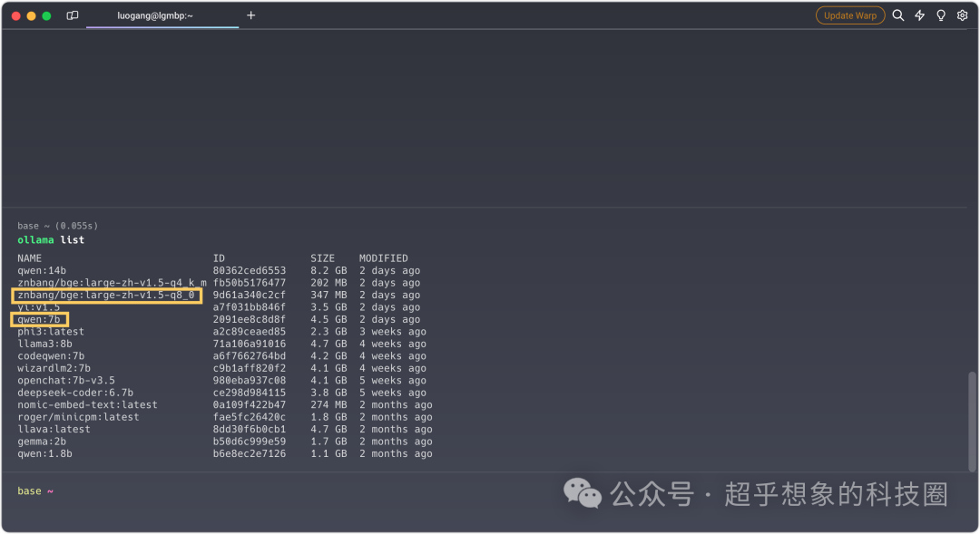Image resolution: width=980 pixels, height=534 pixels.
Task: Click the 8.2 GB size value
Action: point(328,270)
